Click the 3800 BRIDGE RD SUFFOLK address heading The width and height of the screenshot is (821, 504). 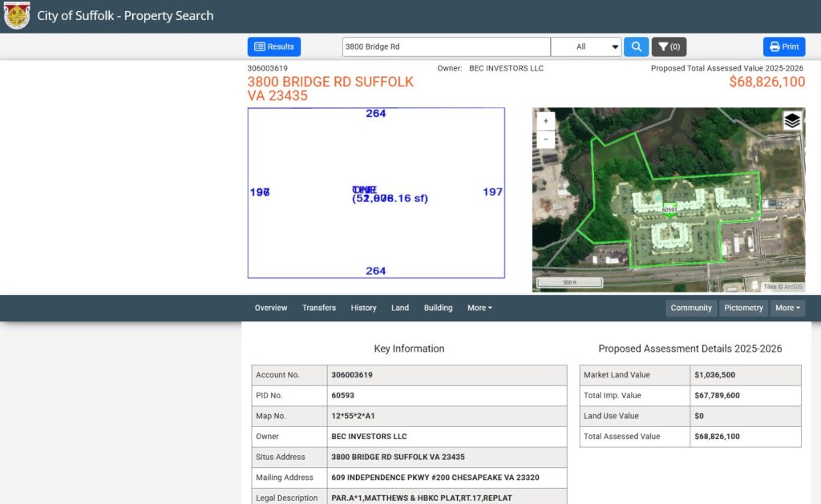tap(330, 88)
